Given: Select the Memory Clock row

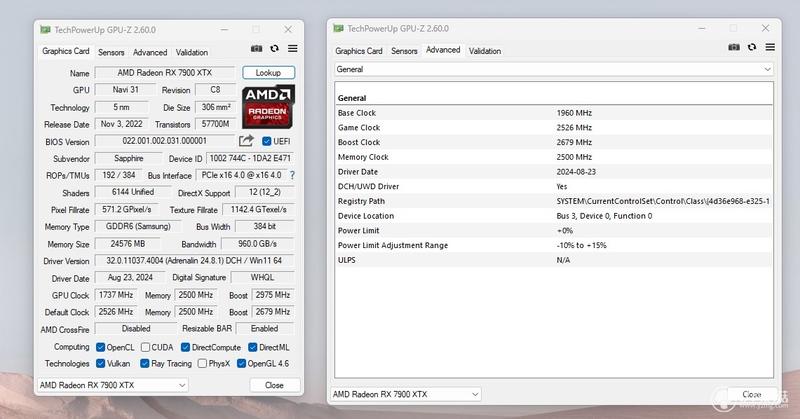Looking at the screenshot, I should click(x=554, y=157).
